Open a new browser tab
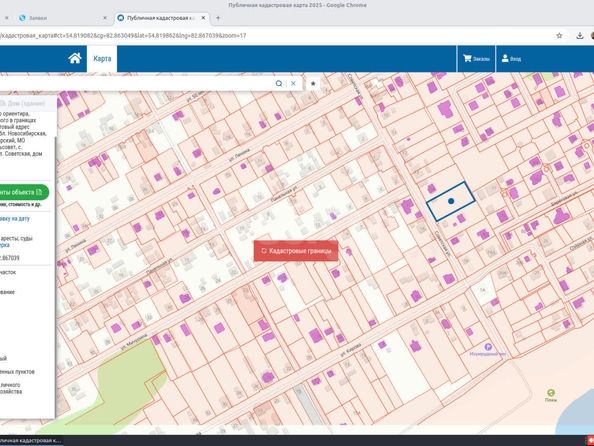Image resolution: width=594 pixels, height=446 pixels. click(x=218, y=18)
